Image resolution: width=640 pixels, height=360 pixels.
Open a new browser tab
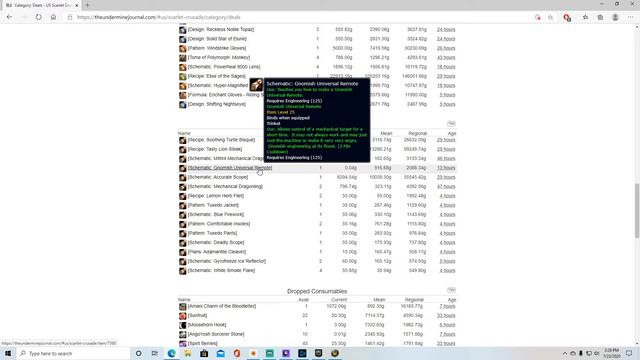(87, 5)
